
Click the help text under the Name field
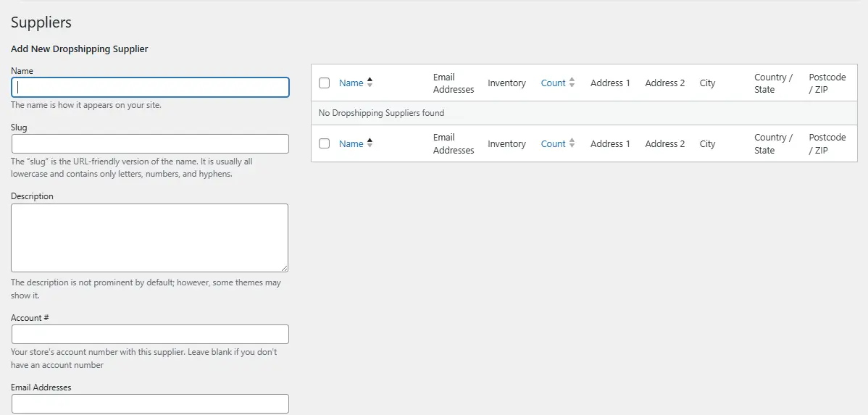pyautogui.click(x=86, y=104)
